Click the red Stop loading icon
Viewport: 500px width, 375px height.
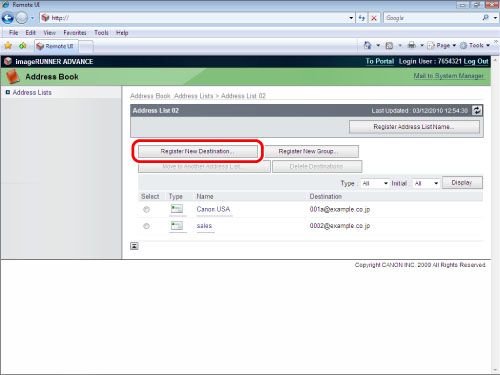click(374, 18)
